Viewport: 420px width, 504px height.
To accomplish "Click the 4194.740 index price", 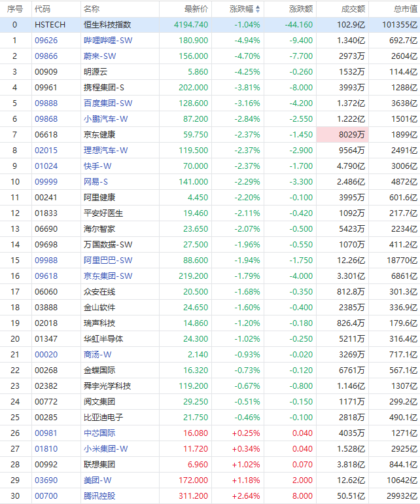I will coord(191,25).
